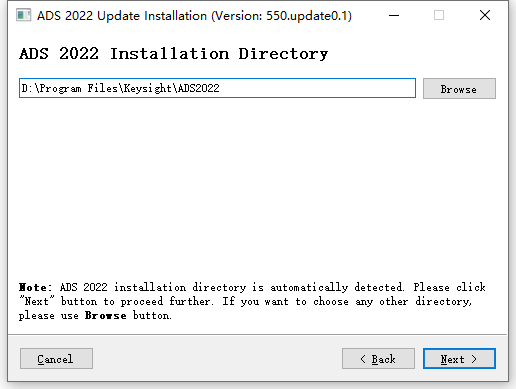Screen dimensions: 516x389
Task: Focus the installation directory path field
Action: [x=217, y=88]
